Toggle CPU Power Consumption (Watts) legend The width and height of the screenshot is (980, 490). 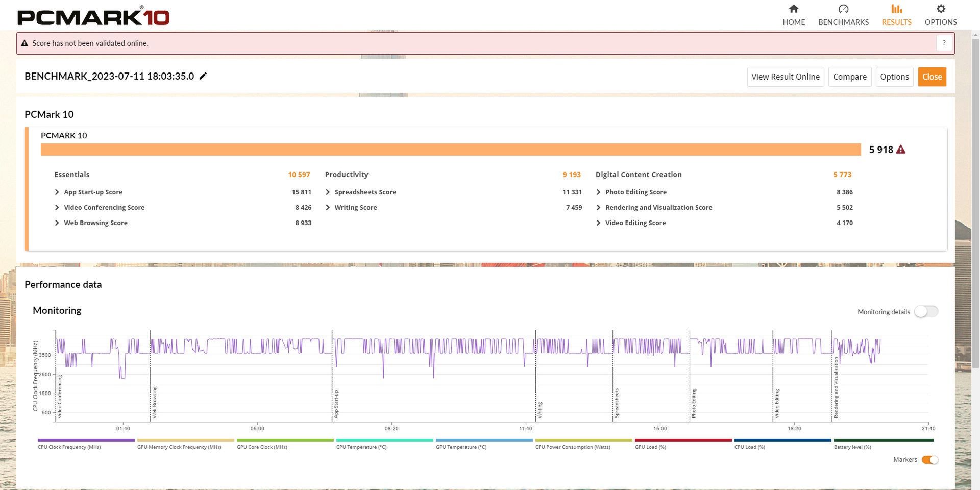[x=583, y=444]
